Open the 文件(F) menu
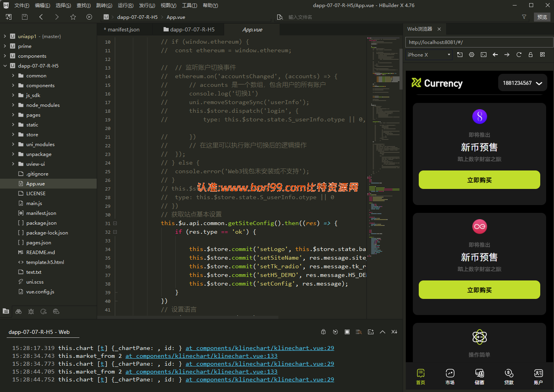This screenshot has height=392, width=554. tap(22, 5)
